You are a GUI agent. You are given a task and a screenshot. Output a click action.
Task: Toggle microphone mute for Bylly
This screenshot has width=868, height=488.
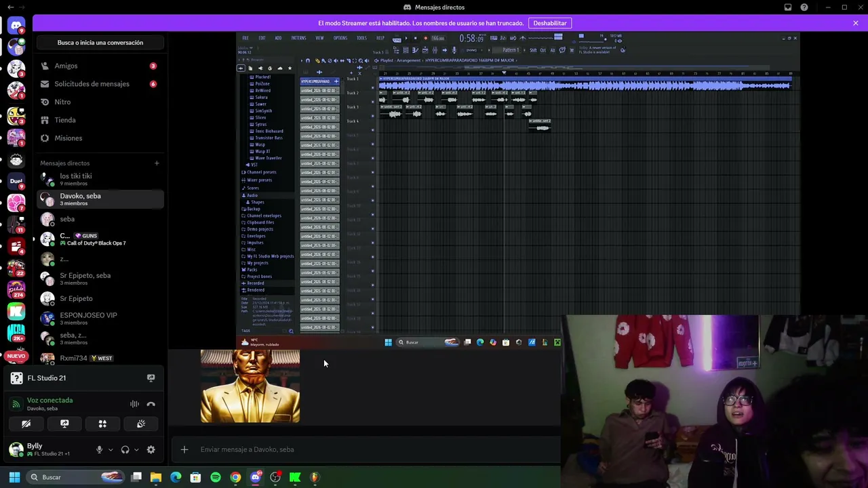[x=99, y=449]
